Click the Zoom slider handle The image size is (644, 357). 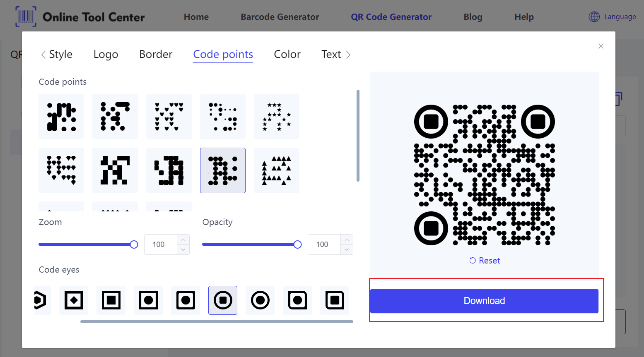pyautogui.click(x=134, y=244)
